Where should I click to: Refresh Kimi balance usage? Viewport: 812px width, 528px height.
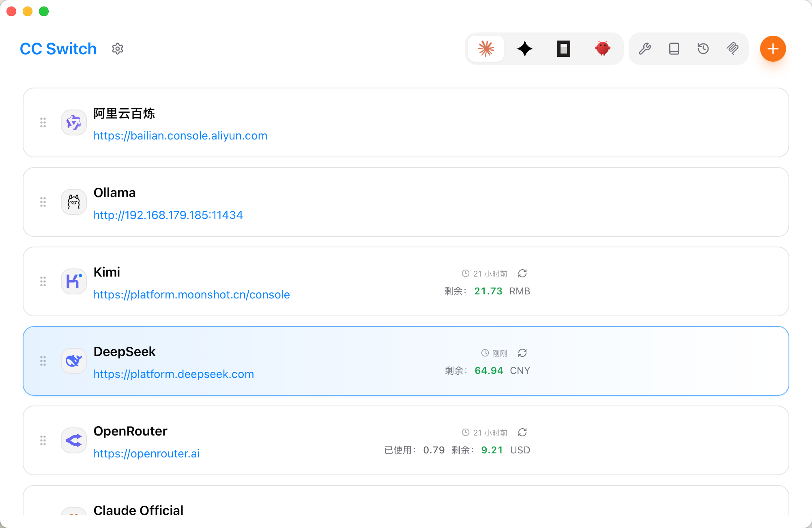click(522, 274)
